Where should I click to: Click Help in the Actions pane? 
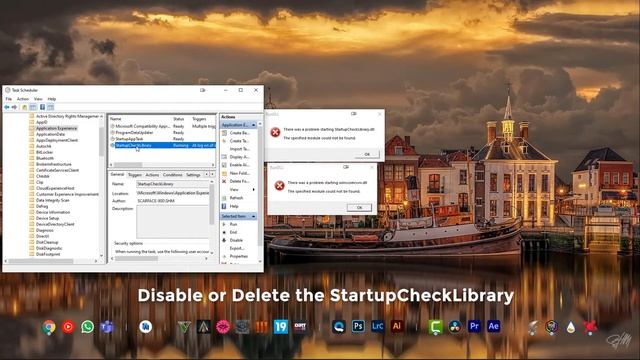234,206
